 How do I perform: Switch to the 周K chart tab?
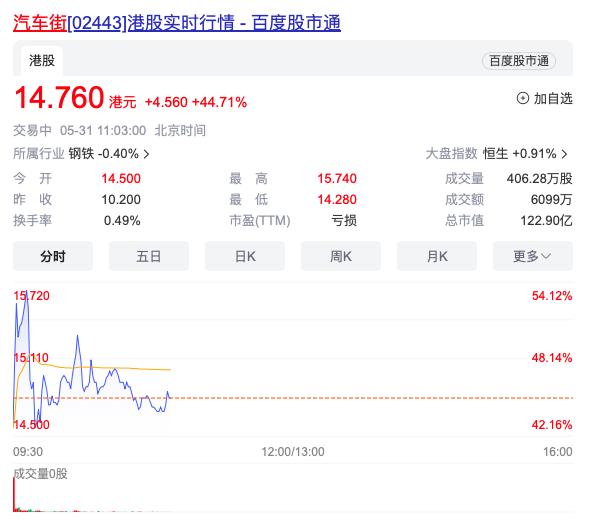[341, 256]
